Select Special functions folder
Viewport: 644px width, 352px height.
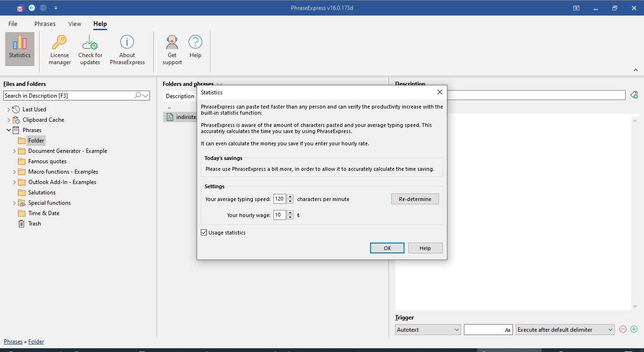tap(49, 203)
